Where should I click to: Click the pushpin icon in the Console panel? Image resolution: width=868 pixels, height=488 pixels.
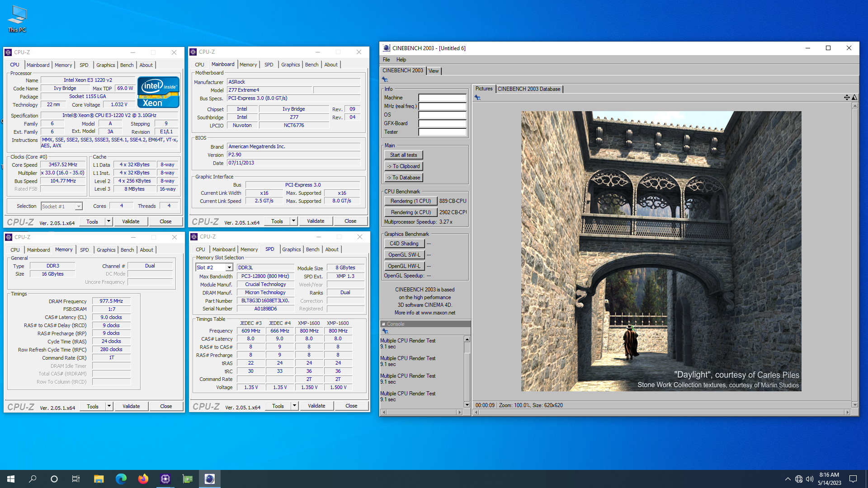[385, 331]
